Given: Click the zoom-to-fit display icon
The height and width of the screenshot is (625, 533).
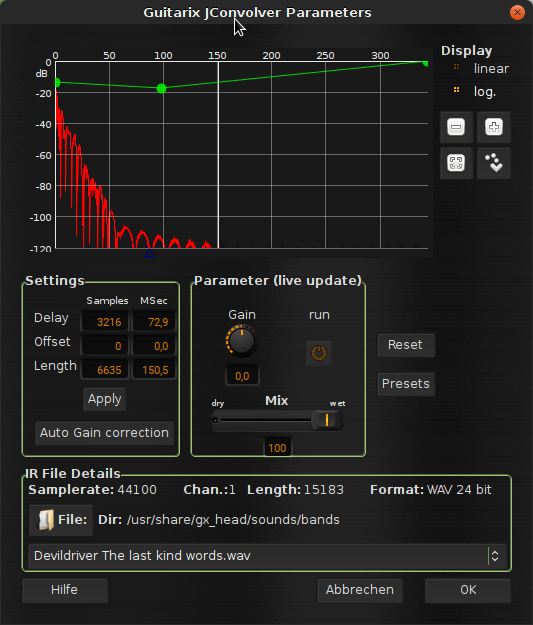Looking at the screenshot, I should click(x=456, y=163).
